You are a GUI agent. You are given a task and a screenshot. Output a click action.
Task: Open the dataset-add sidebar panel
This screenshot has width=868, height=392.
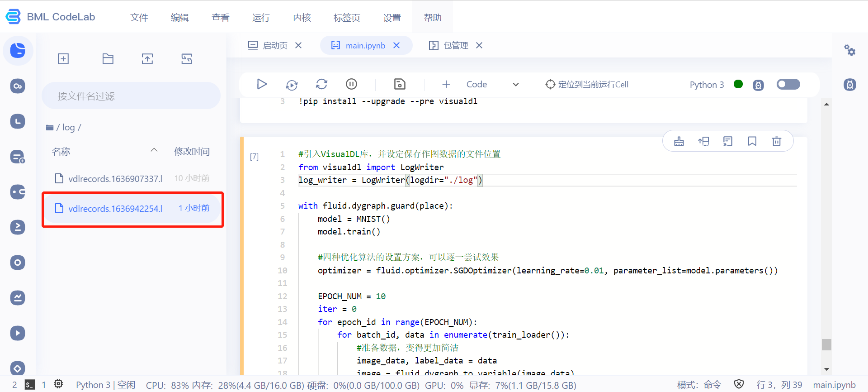click(x=18, y=157)
